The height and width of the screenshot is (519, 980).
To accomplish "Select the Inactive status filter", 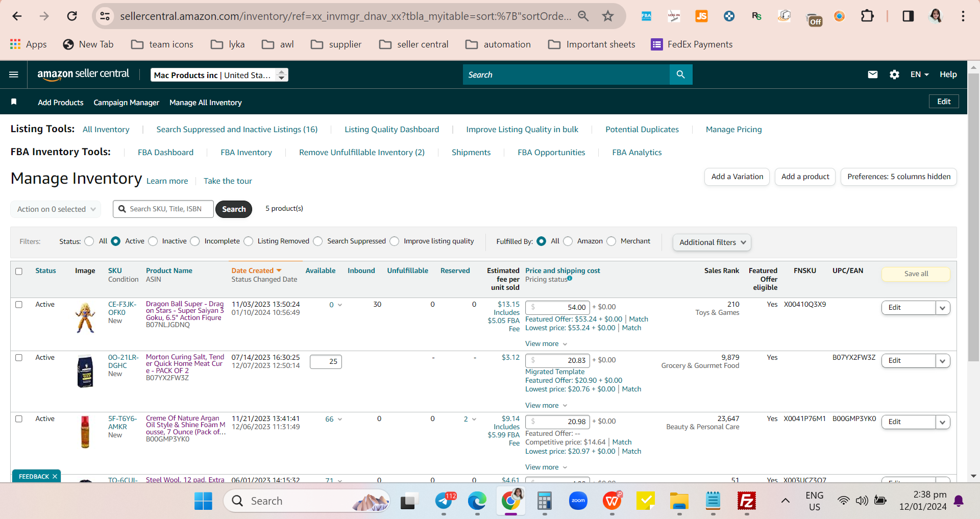I will pos(153,241).
